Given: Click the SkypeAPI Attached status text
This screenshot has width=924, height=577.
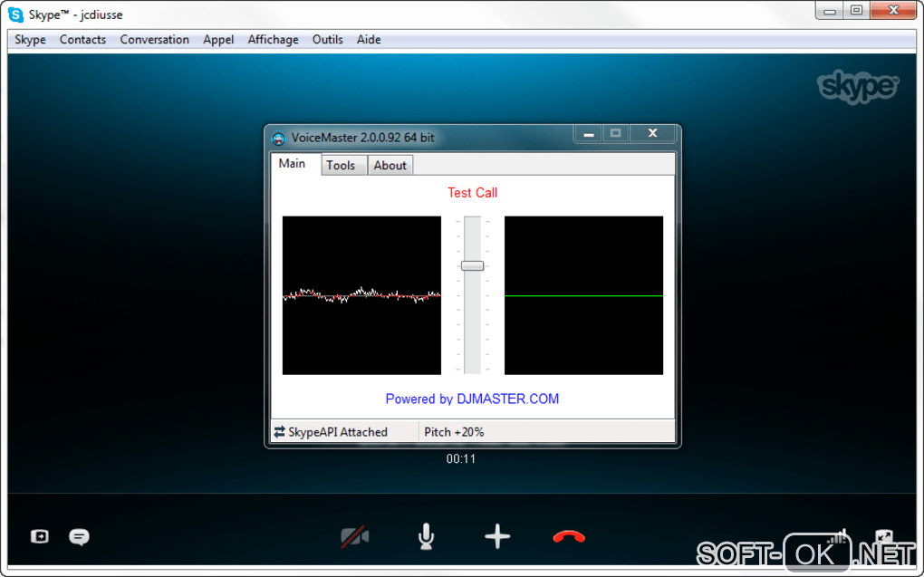Looking at the screenshot, I should tap(338, 432).
